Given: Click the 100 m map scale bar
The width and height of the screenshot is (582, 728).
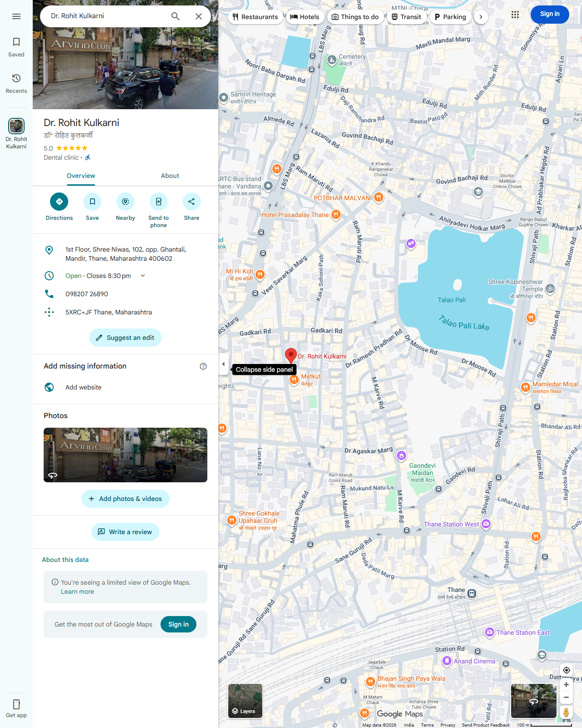Looking at the screenshot, I should [x=544, y=725].
